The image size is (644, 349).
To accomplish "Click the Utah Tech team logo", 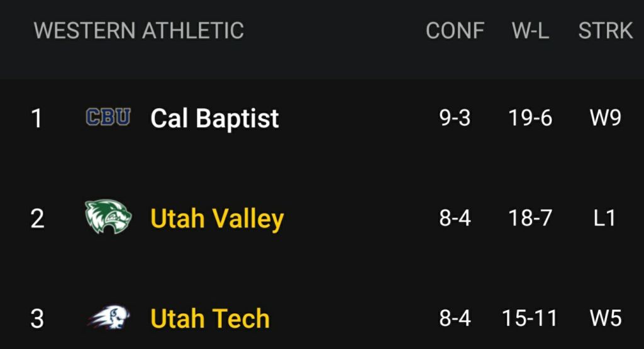I will (108, 318).
